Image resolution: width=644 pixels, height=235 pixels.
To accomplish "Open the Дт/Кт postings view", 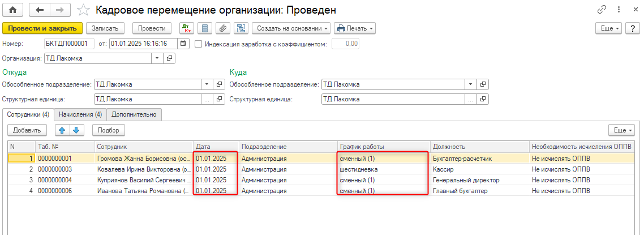I will tap(186, 28).
